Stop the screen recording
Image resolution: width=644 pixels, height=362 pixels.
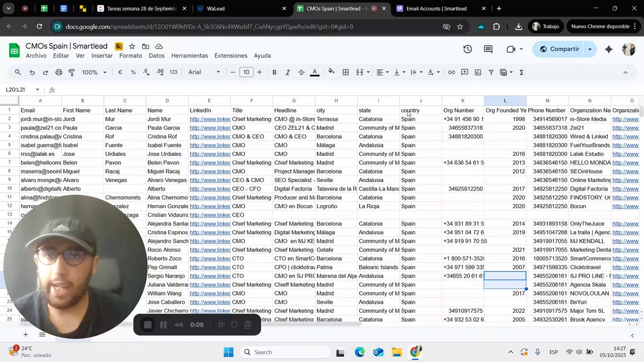[147, 325]
